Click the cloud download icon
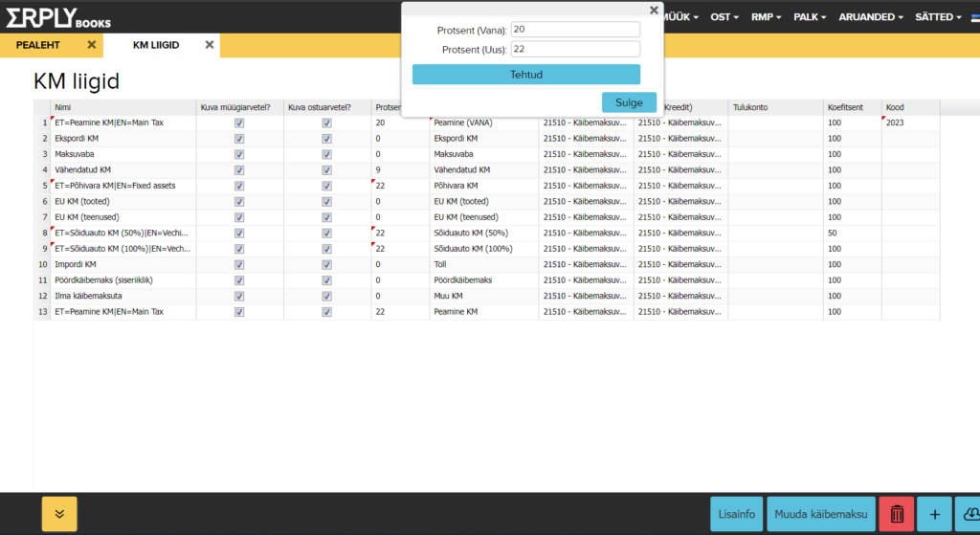Screen dimensions: 980x535 [x=969, y=514]
